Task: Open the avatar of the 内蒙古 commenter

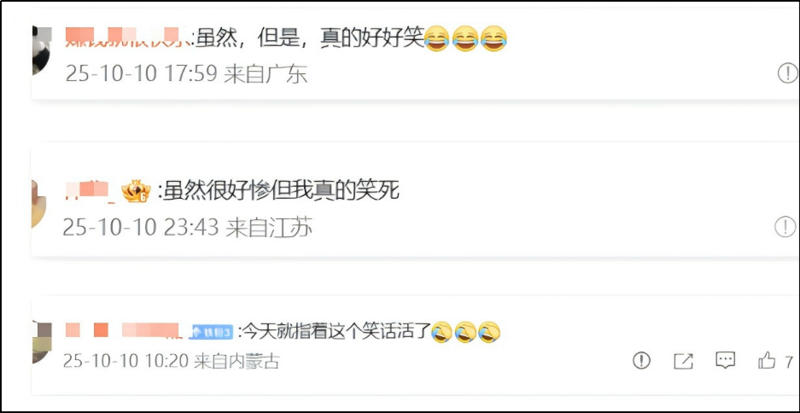Action: pyautogui.click(x=41, y=343)
